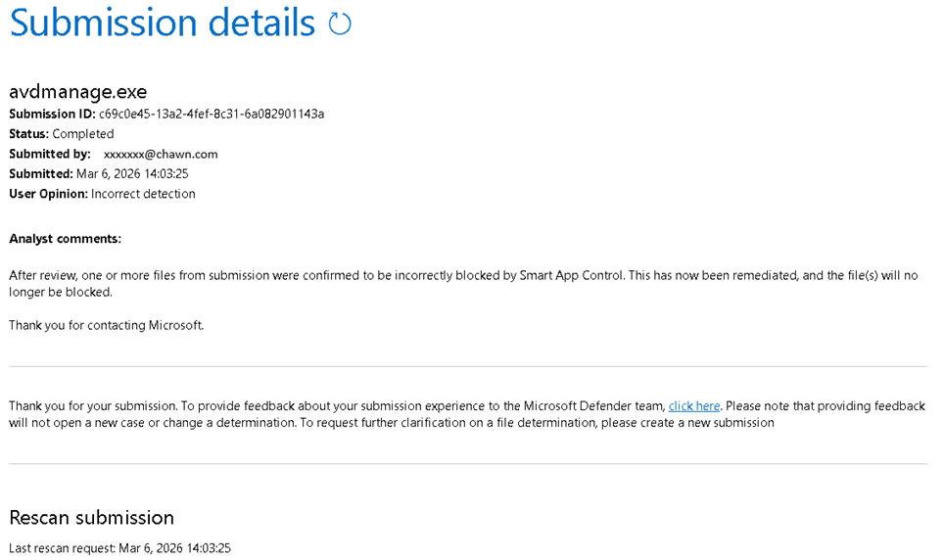The image size is (944, 560).
Task: Click the 'Last rescan request' line
Action: (x=119, y=548)
